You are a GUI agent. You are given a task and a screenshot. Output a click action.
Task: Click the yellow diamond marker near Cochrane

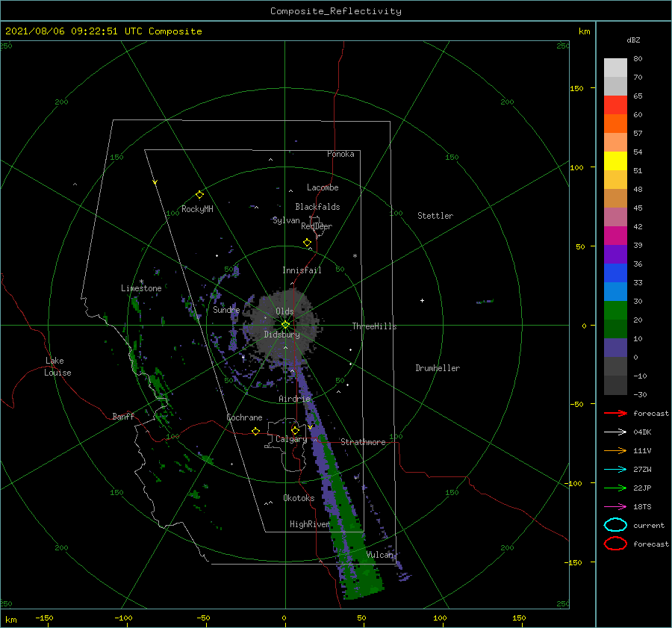click(255, 431)
